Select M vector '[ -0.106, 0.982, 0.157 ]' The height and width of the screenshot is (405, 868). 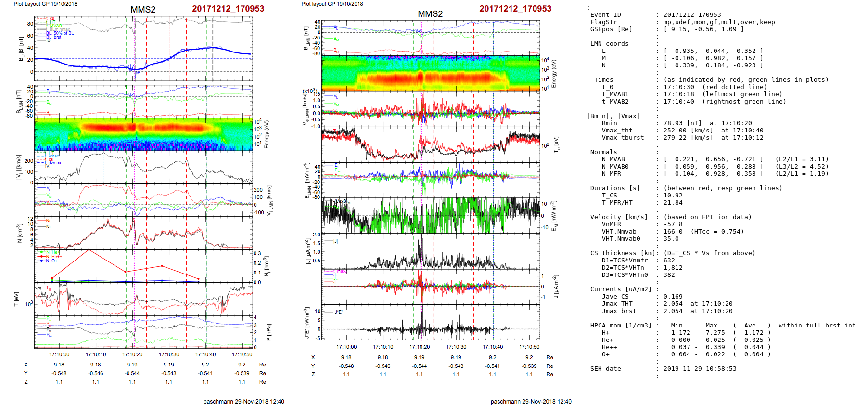pos(714,58)
